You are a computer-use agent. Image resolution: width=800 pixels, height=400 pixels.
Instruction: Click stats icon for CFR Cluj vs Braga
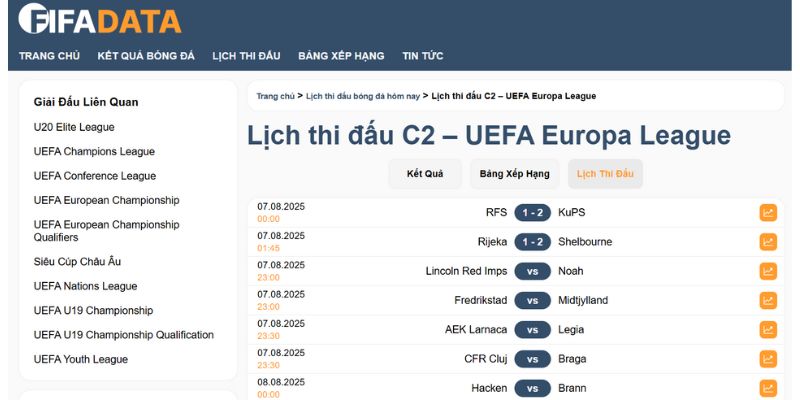(768, 358)
